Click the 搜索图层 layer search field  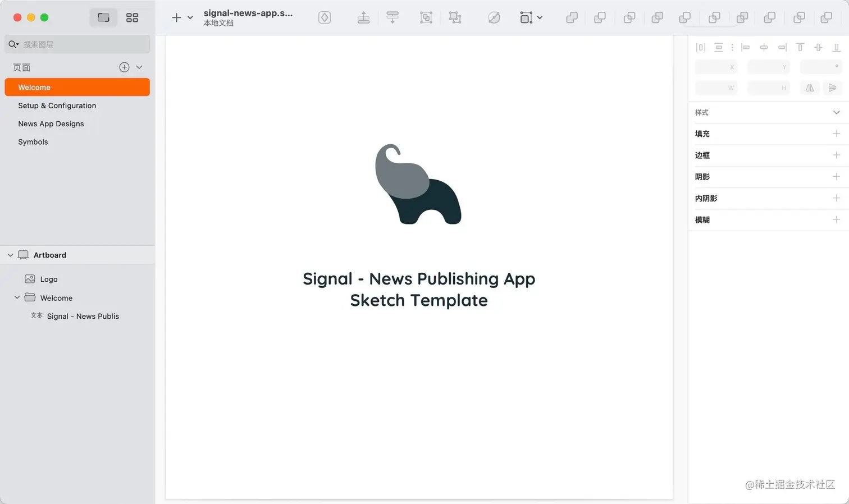77,44
